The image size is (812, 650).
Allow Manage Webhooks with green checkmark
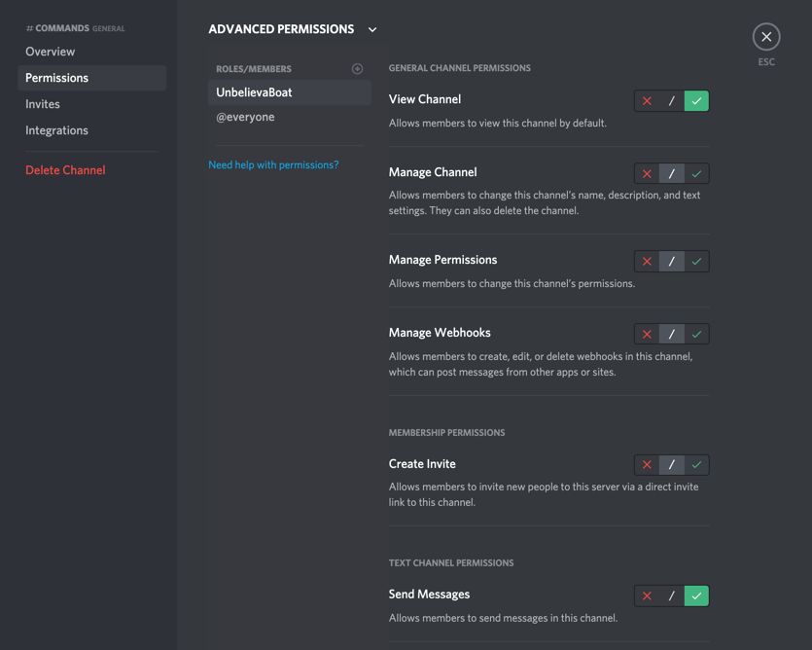(x=696, y=335)
